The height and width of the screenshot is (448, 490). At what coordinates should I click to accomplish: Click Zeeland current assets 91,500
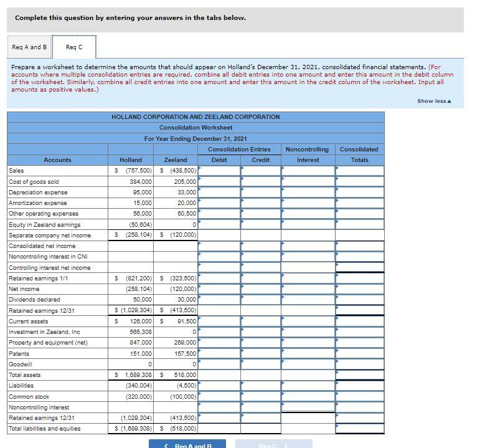pos(187,322)
